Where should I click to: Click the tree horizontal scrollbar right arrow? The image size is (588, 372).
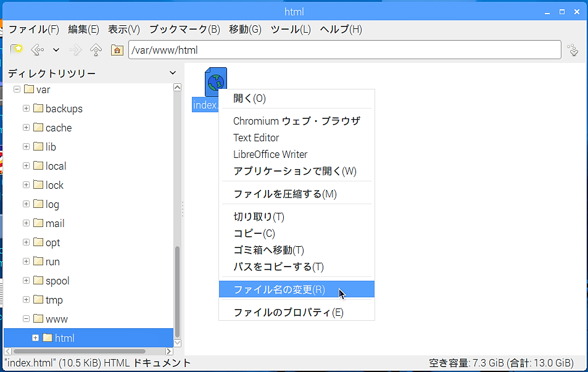pos(169,352)
